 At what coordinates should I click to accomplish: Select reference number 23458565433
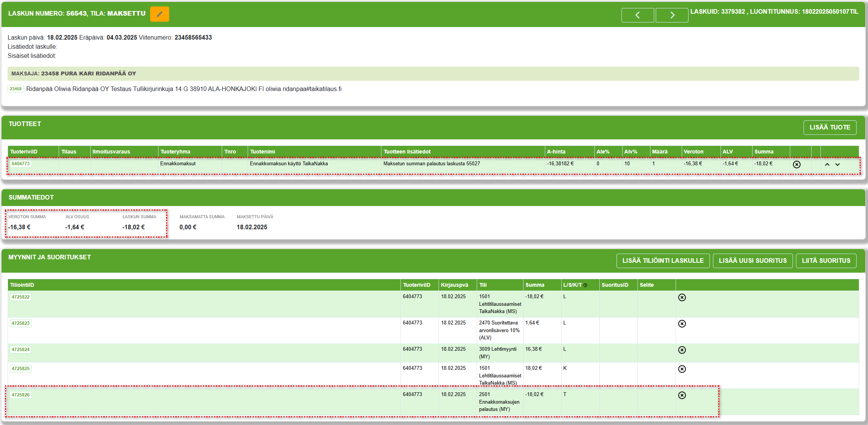pos(193,37)
